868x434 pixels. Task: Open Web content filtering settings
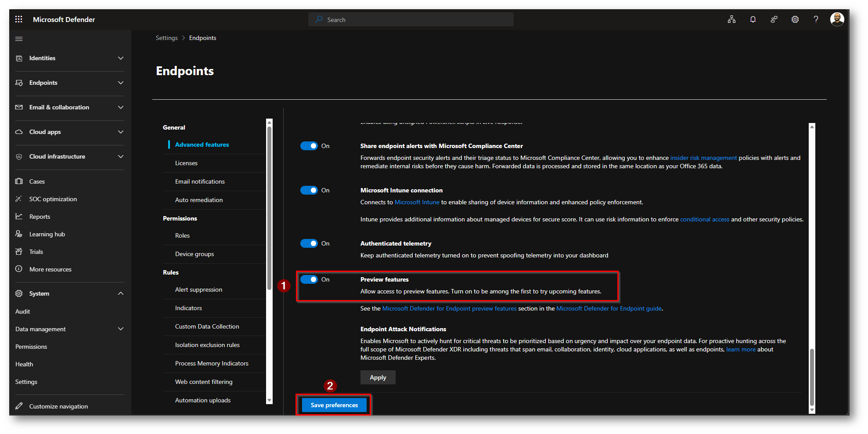click(x=204, y=382)
